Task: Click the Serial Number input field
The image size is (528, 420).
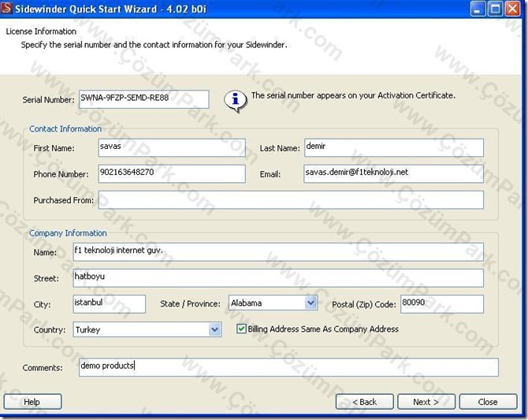Action: point(143,99)
